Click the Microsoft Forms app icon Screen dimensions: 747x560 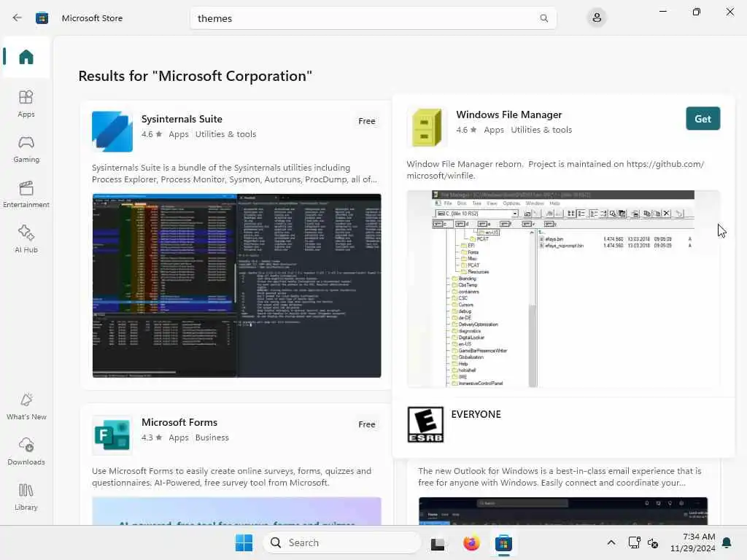point(112,435)
